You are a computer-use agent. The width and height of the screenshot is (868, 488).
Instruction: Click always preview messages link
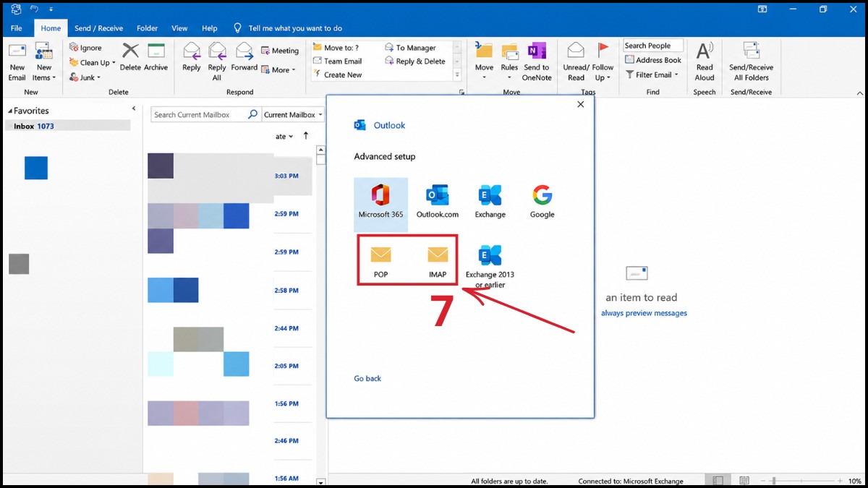point(644,313)
